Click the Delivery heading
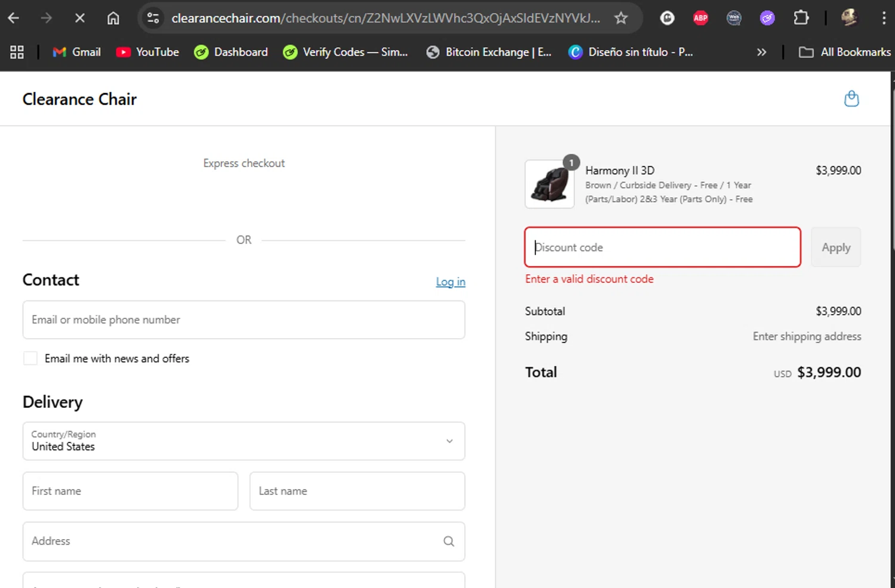Image resolution: width=895 pixels, height=588 pixels. [53, 402]
